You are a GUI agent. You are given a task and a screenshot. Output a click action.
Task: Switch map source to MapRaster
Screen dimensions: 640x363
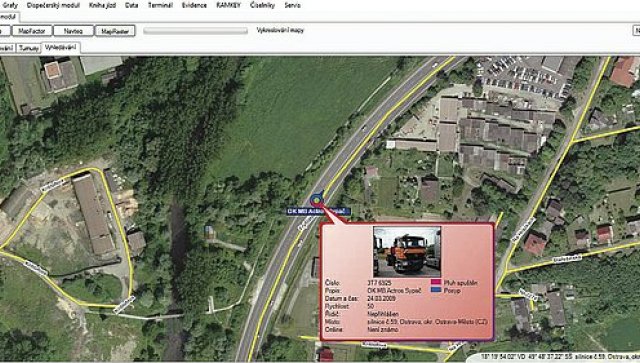(115, 31)
